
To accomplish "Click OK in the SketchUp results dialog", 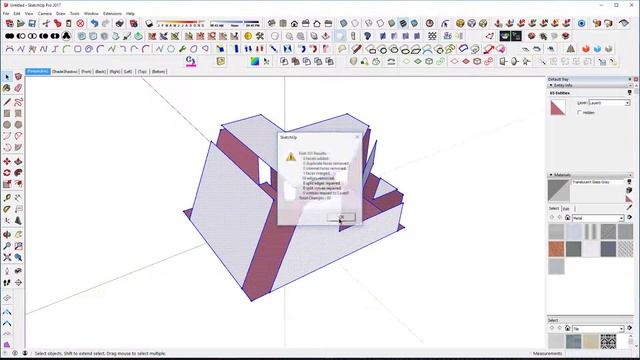I will point(341,217).
